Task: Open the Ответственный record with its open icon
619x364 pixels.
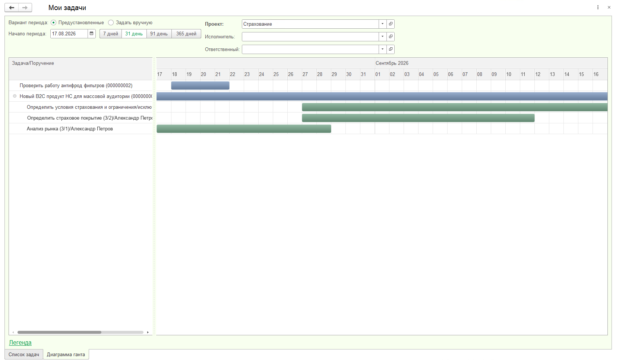Action: [391, 49]
